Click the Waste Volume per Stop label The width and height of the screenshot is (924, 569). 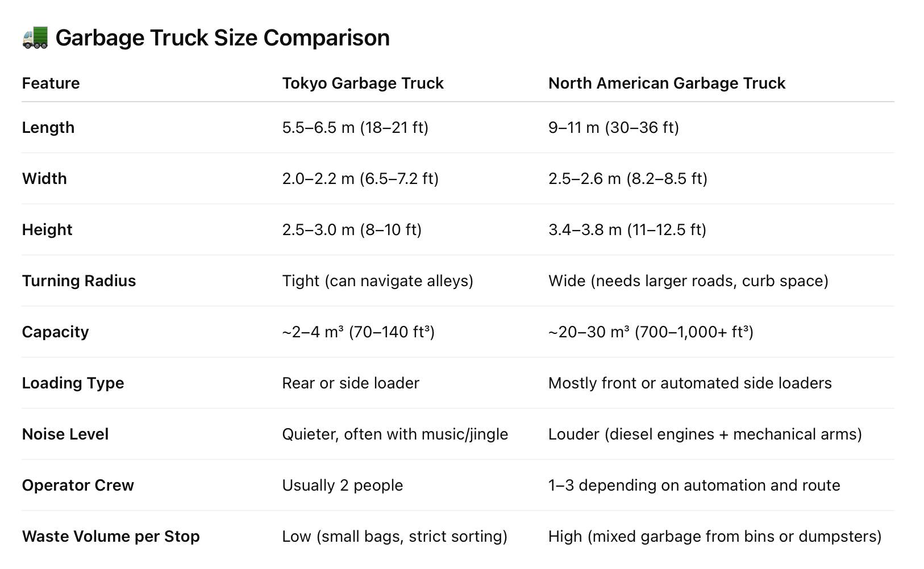click(x=111, y=536)
